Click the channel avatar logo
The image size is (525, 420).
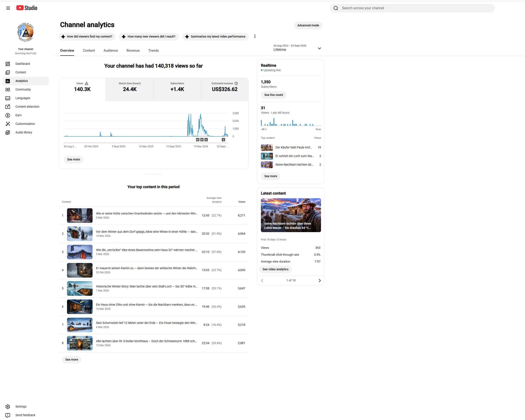pyautogui.click(x=26, y=32)
